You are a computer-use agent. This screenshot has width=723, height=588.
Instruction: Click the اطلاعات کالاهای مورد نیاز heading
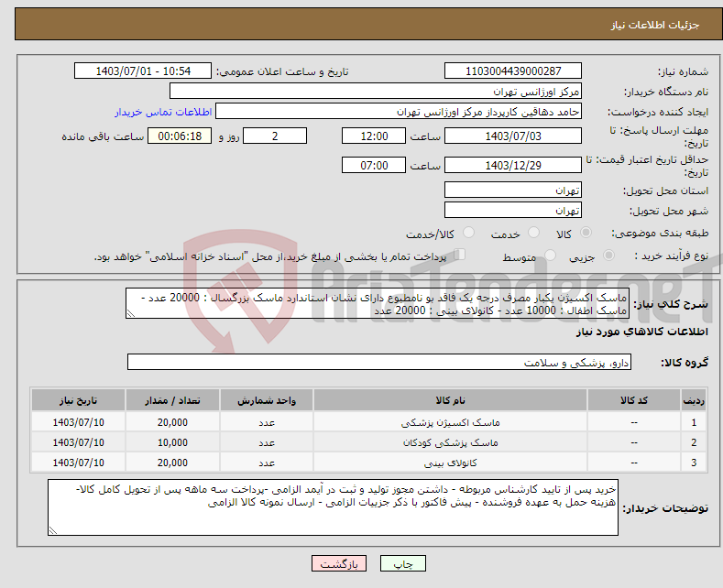(641, 332)
